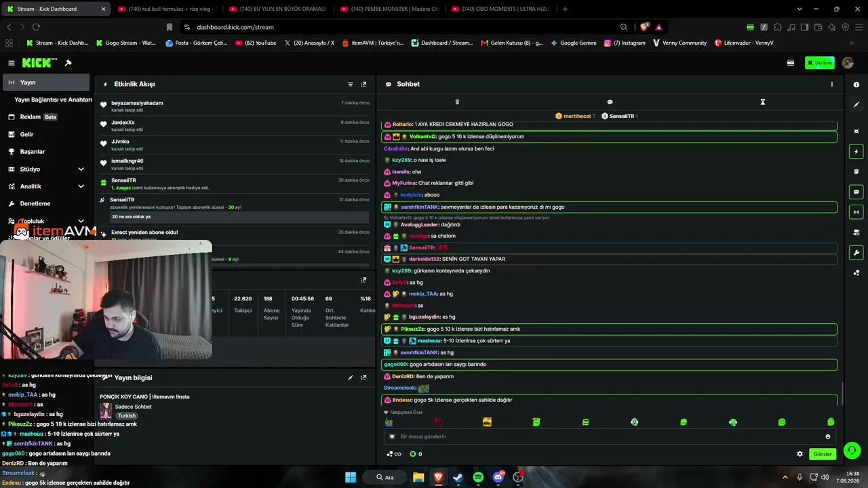Screen dimensions: 868x488
Task: Open the Sohbet three-dot menu
Action: pyautogui.click(x=832, y=84)
